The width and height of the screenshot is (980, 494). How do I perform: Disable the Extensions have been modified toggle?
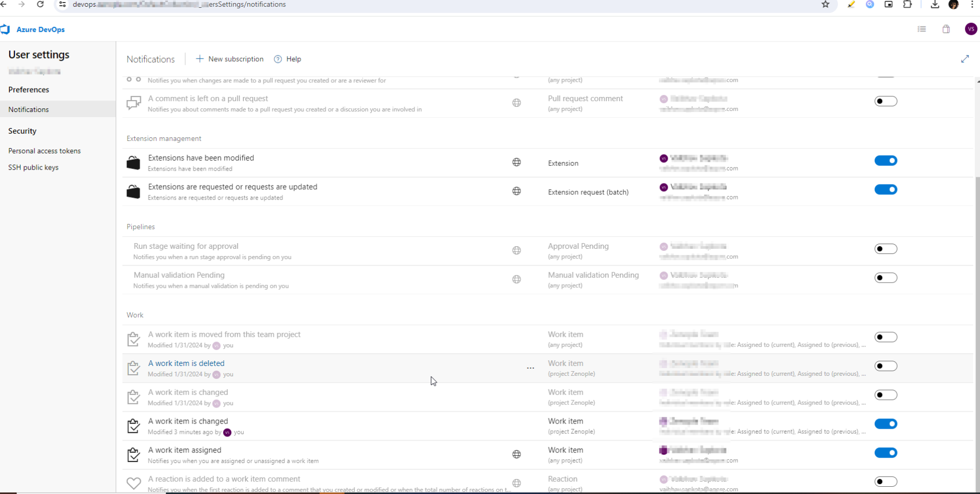coord(886,160)
